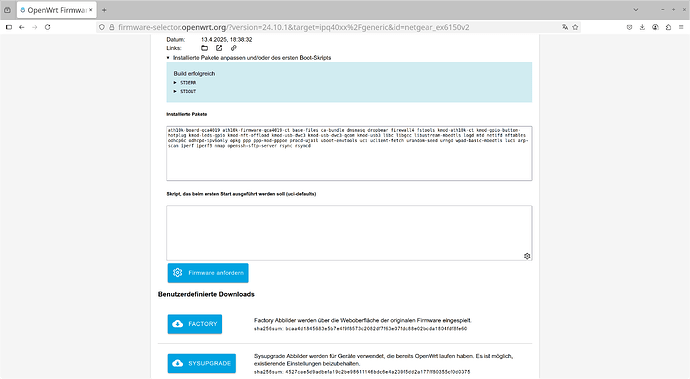The height and width of the screenshot is (379, 690).
Task: Click the 'Installierte Pakete' label
Action: 187,114
